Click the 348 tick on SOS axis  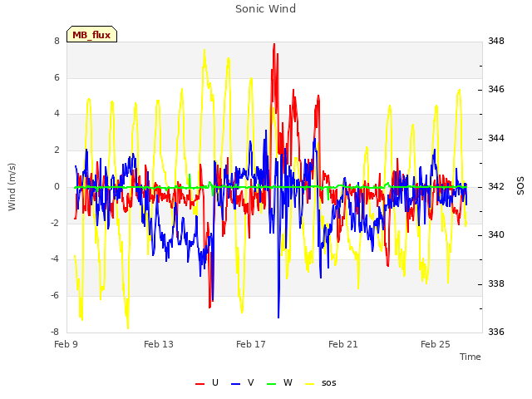pos(496,41)
